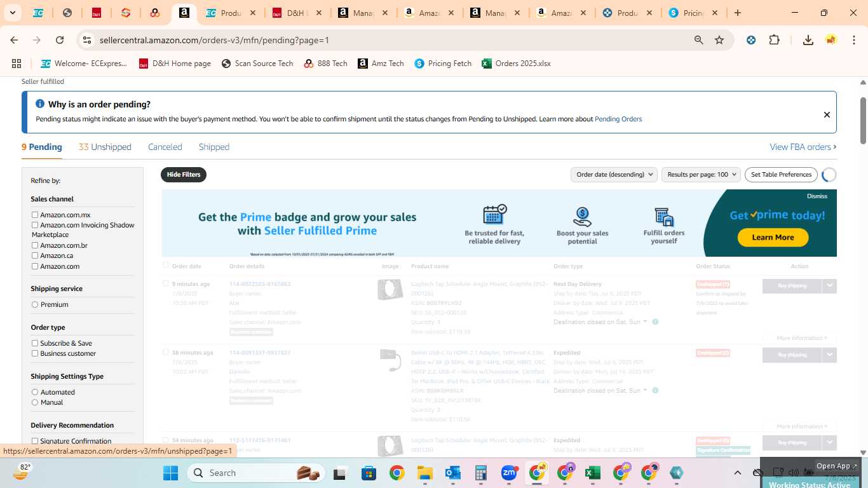Check the Amazon.ca sales channel

[x=35, y=255]
